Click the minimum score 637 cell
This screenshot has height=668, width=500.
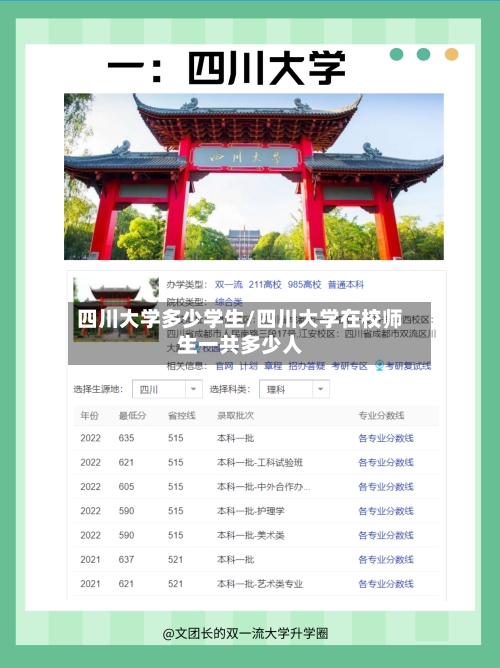click(126, 559)
